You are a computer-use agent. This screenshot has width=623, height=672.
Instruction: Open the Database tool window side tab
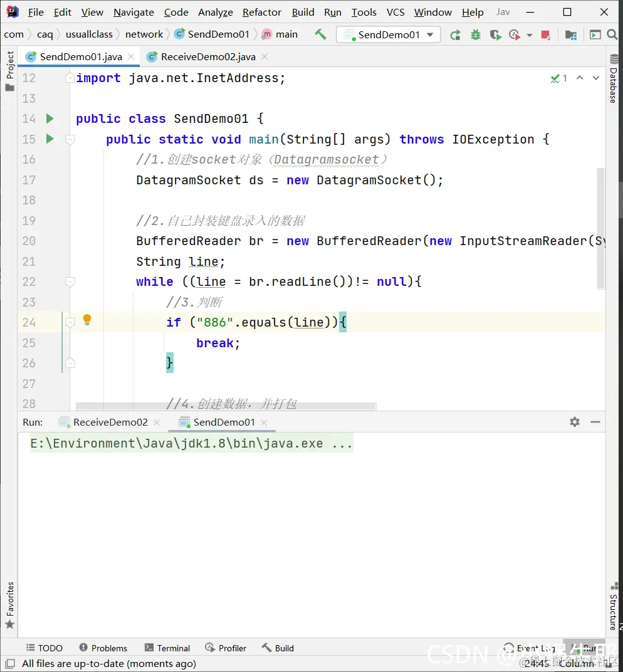click(x=614, y=79)
